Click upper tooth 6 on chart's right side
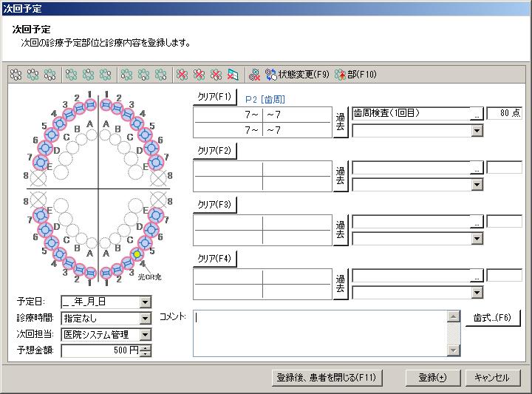Screen dimensions: 532x394 (x=151, y=148)
